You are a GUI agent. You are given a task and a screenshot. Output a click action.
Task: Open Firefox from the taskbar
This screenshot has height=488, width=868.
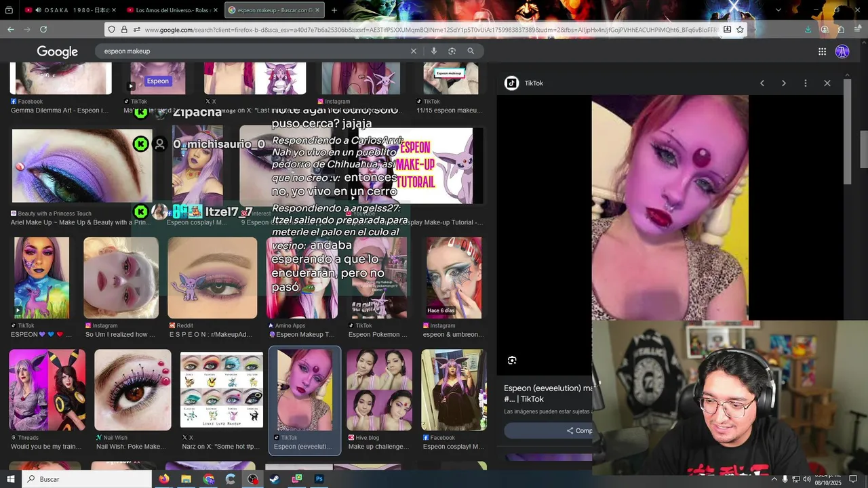(x=163, y=479)
